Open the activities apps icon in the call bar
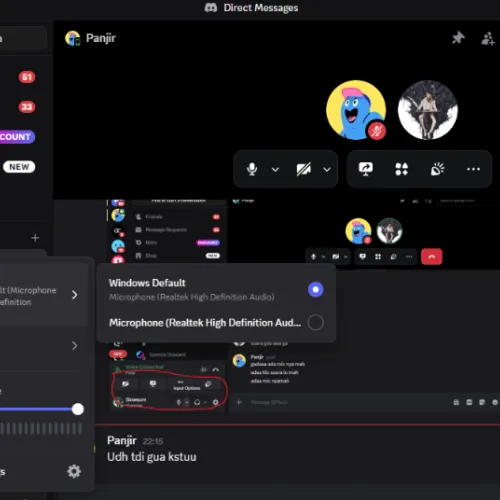Image resolution: width=500 pixels, height=500 pixels. pyautogui.click(x=401, y=169)
